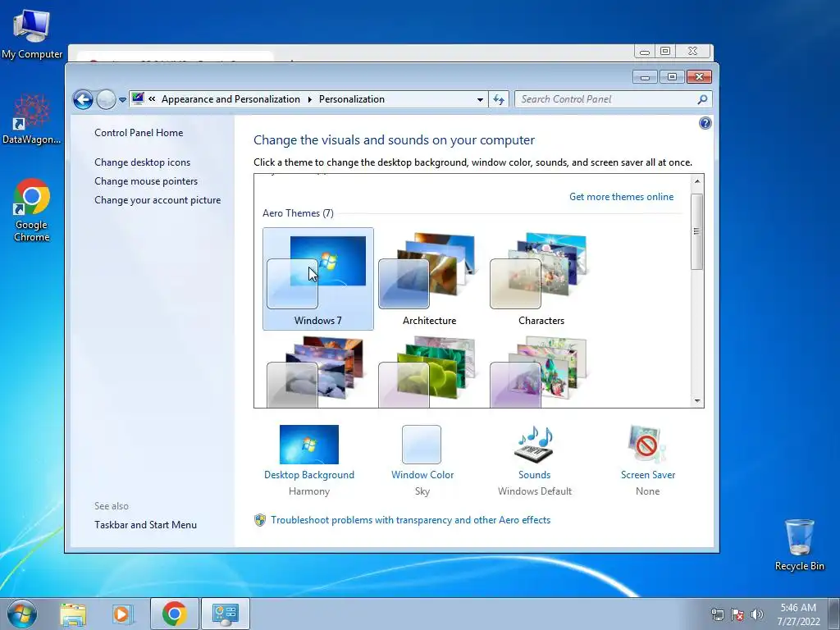Open the Screen Saver icon
The width and height of the screenshot is (840, 630).
648,445
